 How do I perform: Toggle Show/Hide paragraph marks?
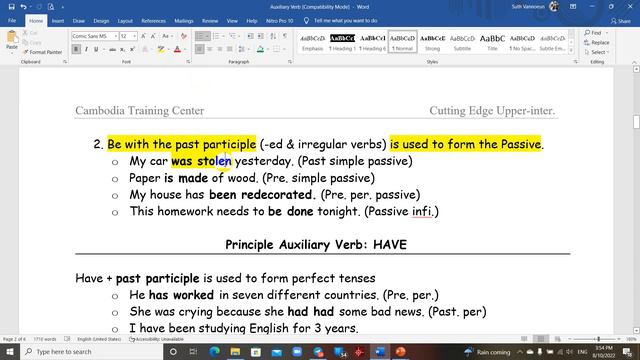(285, 36)
